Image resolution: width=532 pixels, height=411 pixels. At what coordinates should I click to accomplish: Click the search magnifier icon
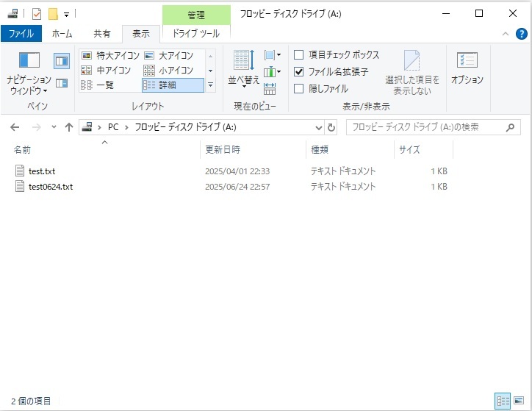point(510,127)
